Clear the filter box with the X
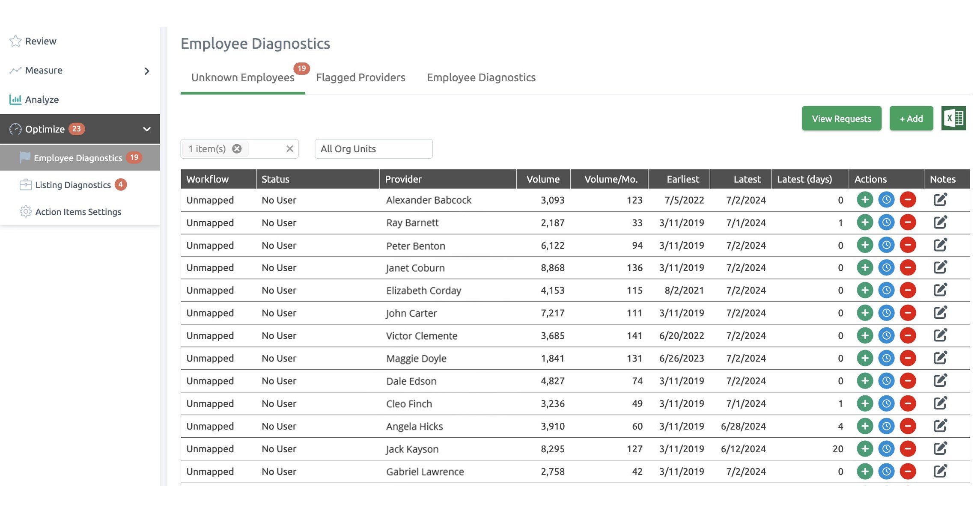980x513 pixels. [x=290, y=148]
